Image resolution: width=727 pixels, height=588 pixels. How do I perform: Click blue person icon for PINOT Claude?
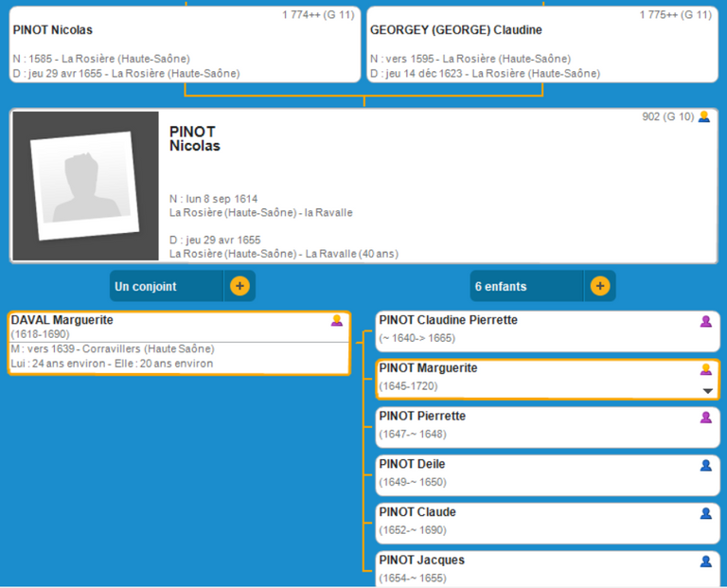(x=705, y=513)
